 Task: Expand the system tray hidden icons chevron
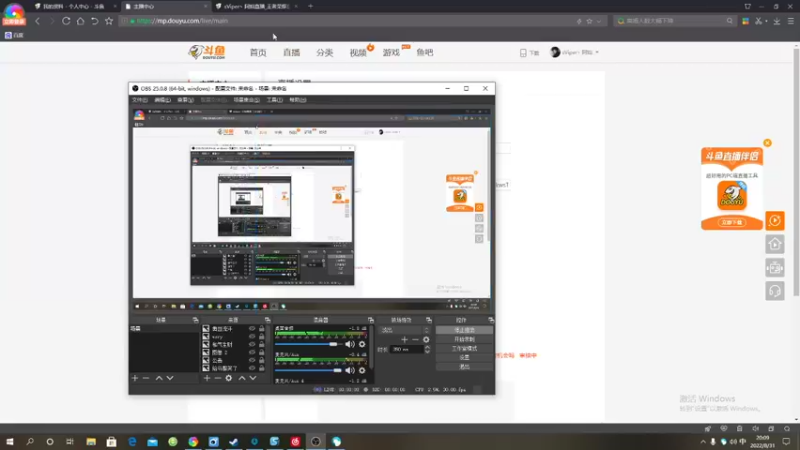point(703,442)
